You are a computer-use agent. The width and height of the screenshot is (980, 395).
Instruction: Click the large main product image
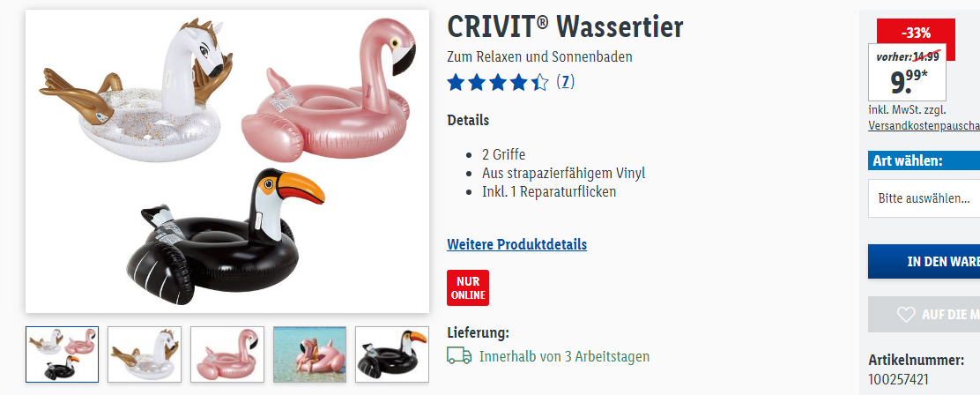click(x=227, y=161)
